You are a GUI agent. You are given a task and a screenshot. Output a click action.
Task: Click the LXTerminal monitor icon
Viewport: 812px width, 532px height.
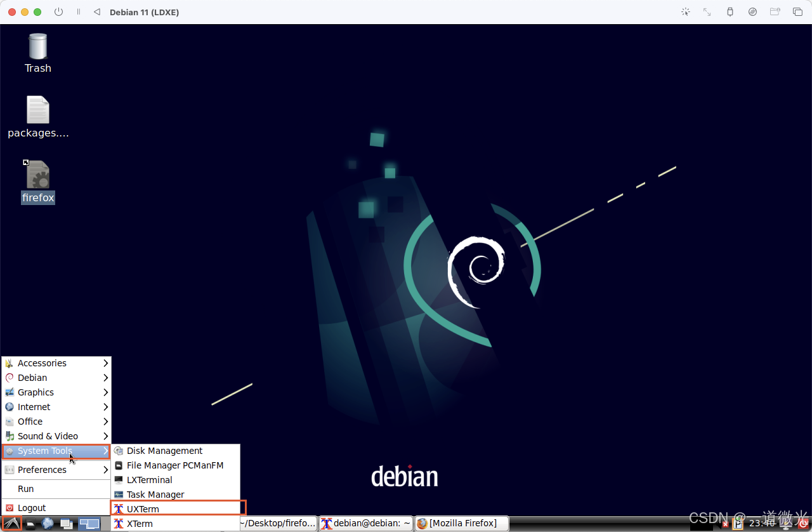[x=119, y=480]
